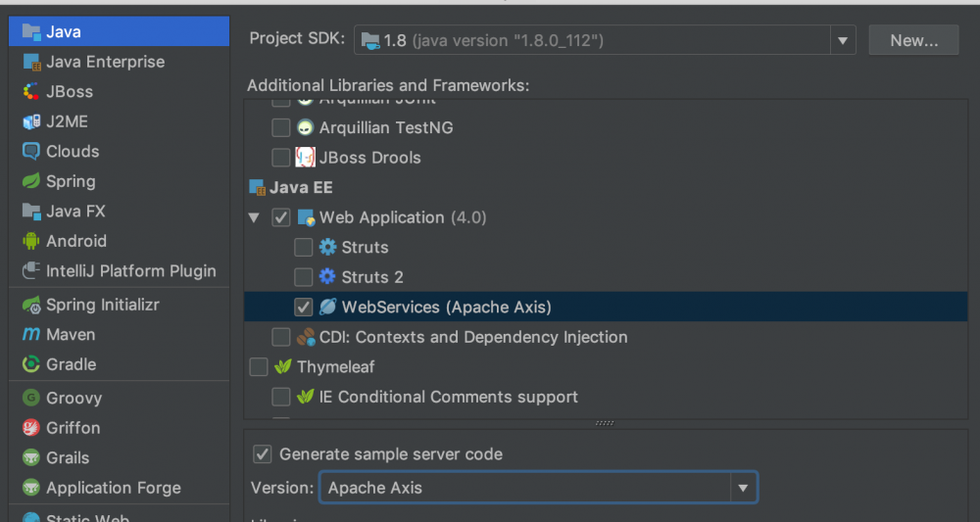Click the Java EE header icon
The height and width of the screenshot is (522, 980).
click(258, 187)
